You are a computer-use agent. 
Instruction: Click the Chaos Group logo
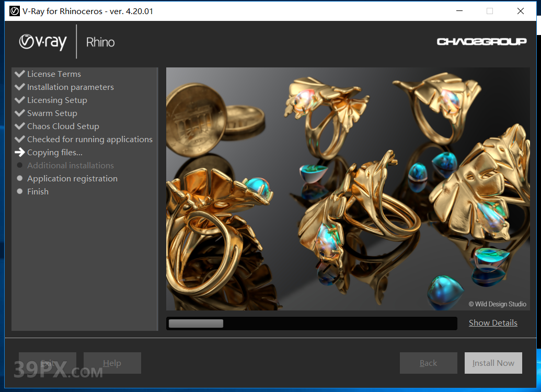click(481, 42)
